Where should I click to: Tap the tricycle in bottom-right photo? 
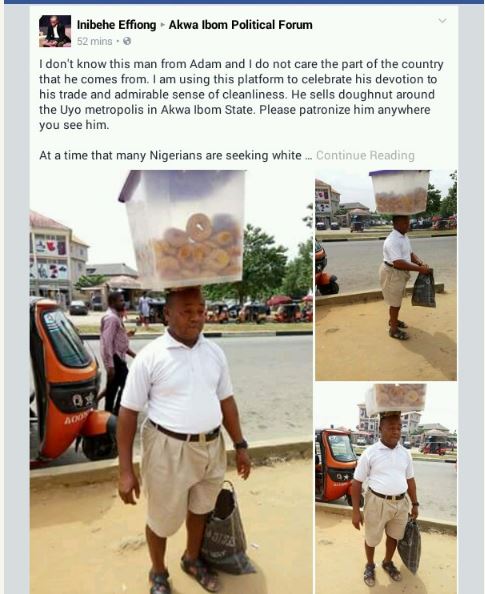point(335,466)
